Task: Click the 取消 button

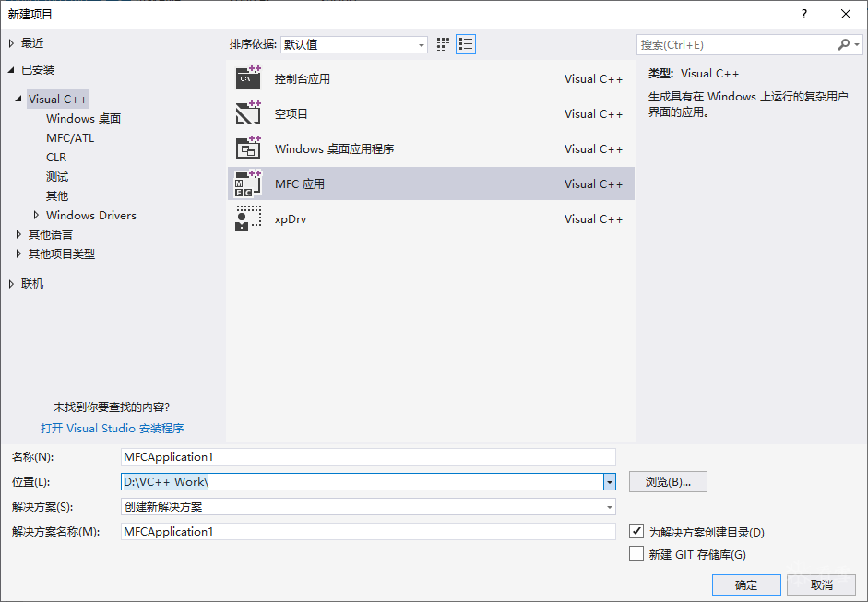Action: coord(821,584)
